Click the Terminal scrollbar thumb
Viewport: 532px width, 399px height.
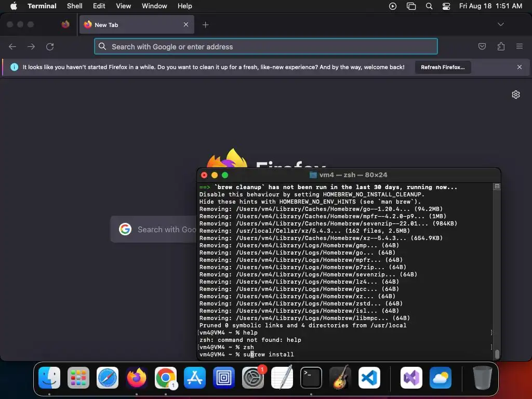coord(497,354)
